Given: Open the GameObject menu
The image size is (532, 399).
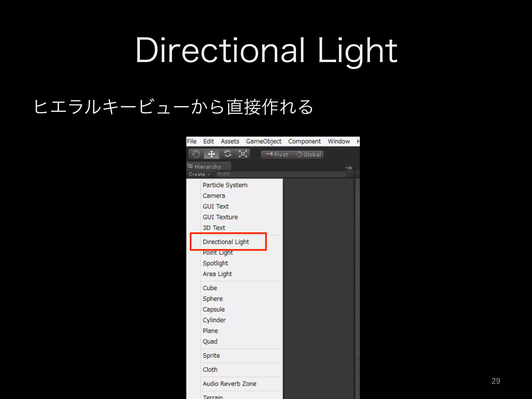Looking at the screenshot, I should click(x=264, y=141).
